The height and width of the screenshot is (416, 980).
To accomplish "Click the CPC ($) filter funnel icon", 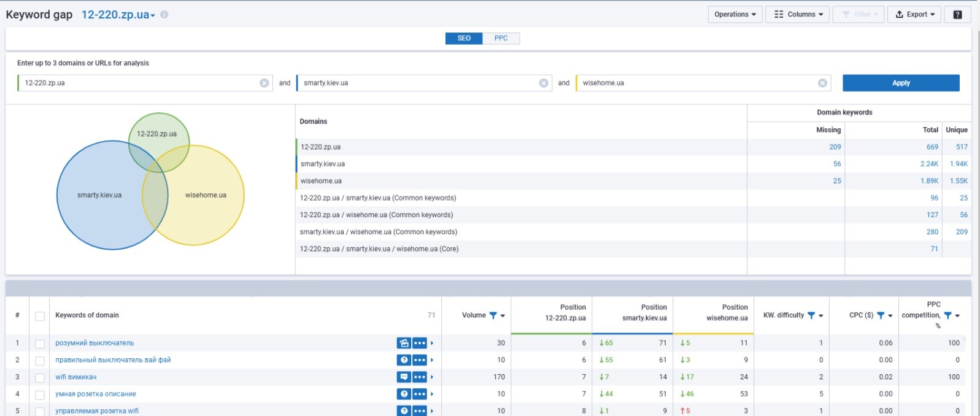I will point(881,315).
